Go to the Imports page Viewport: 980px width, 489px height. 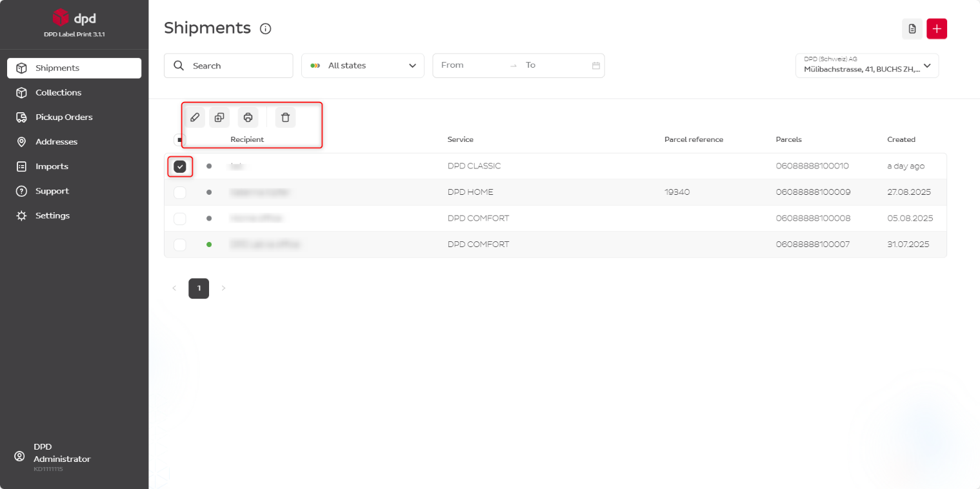[x=74, y=166]
